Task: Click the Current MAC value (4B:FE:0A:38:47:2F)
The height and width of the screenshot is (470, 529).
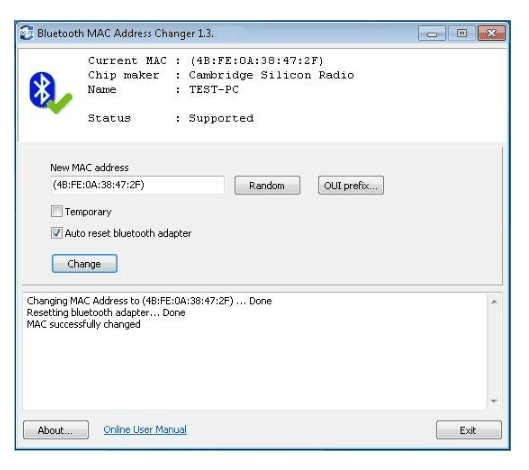Action: click(x=256, y=61)
